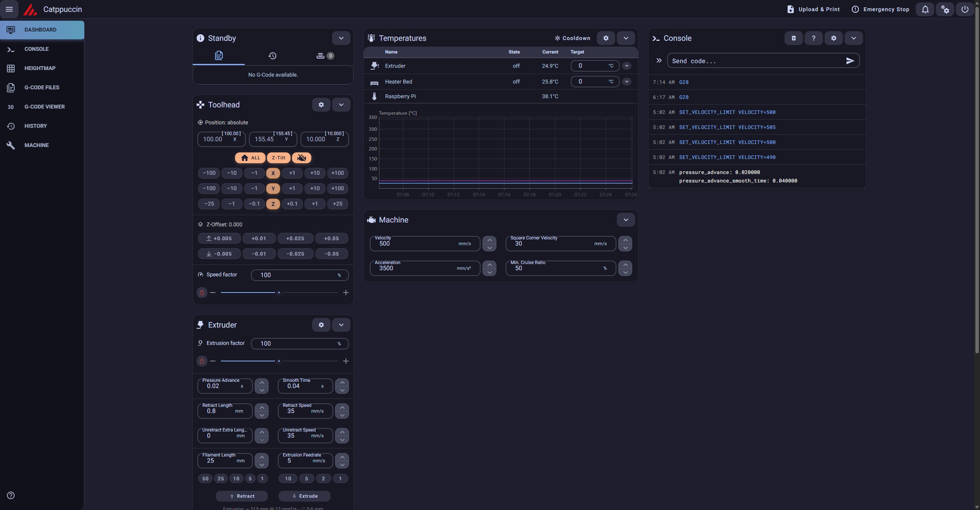Image resolution: width=980 pixels, height=510 pixels.
Task: Open console help question mark icon
Action: (x=813, y=38)
